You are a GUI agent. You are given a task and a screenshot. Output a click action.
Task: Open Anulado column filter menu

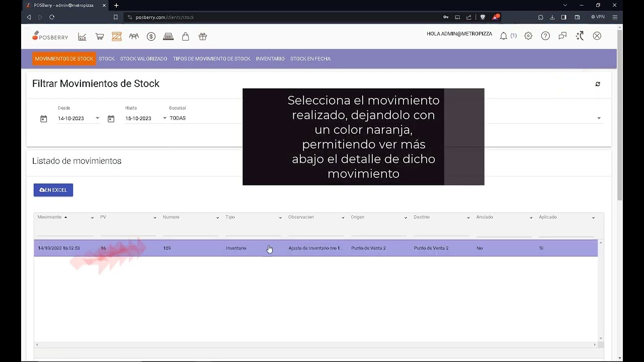point(531,218)
